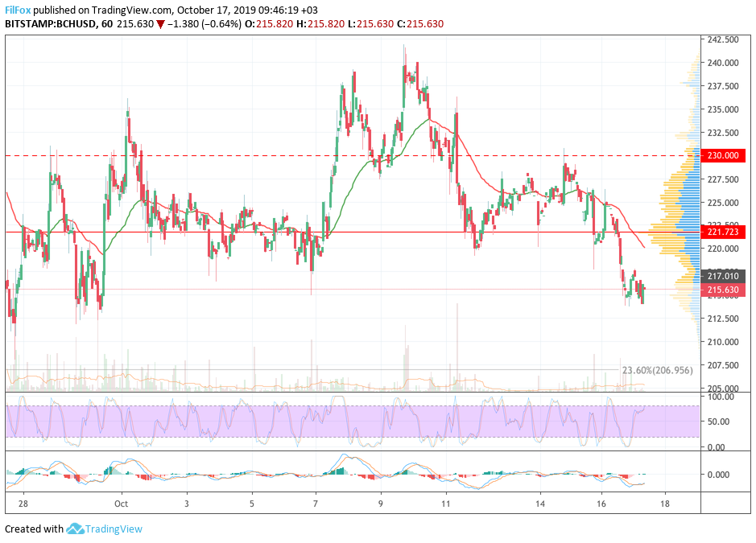756x543 pixels.
Task: Click the gray 217.010 price tag
Action: point(723,276)
